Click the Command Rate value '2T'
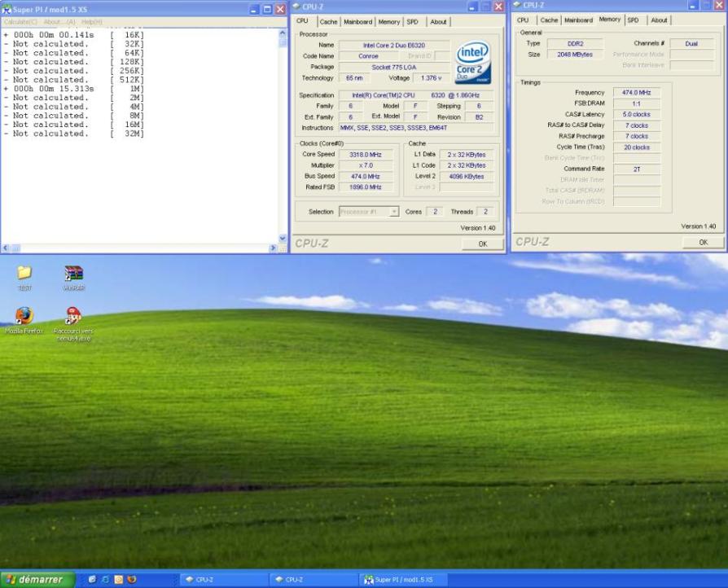 pyautogui.click(x=637, y=169)
